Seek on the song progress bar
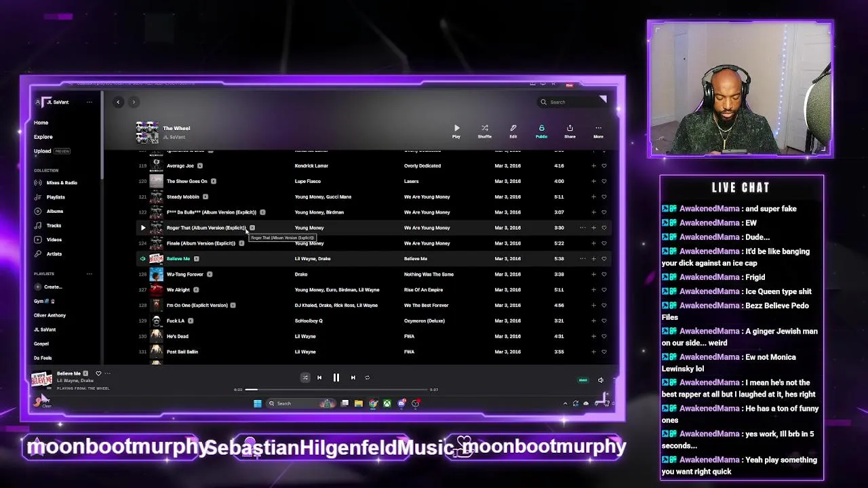868x488 pixels. (336, 390)
